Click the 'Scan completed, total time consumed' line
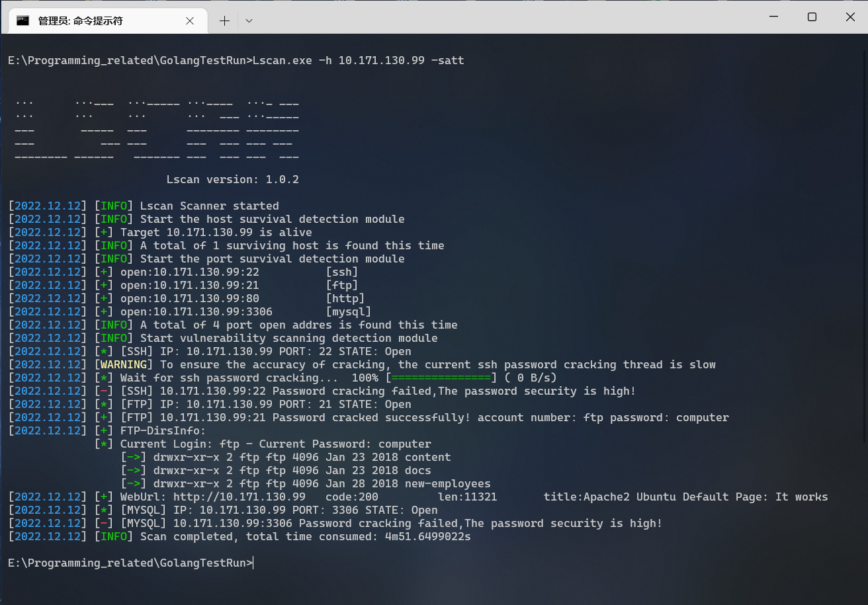This screenshot has height=605, width=868. 239,536
